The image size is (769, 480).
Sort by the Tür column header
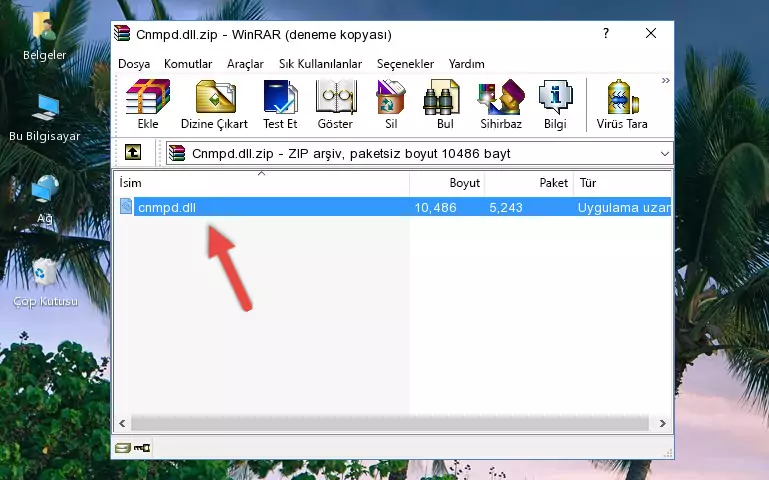click(x=622, y=183)
